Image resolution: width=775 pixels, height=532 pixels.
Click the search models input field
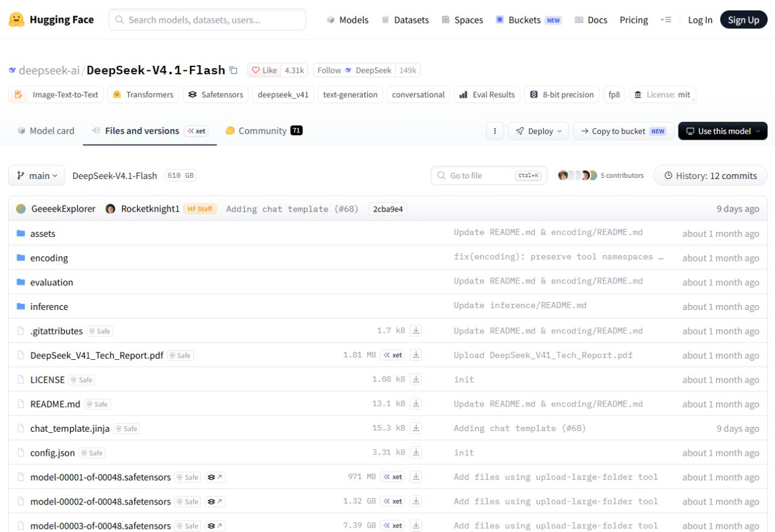[x=207, y=20]
